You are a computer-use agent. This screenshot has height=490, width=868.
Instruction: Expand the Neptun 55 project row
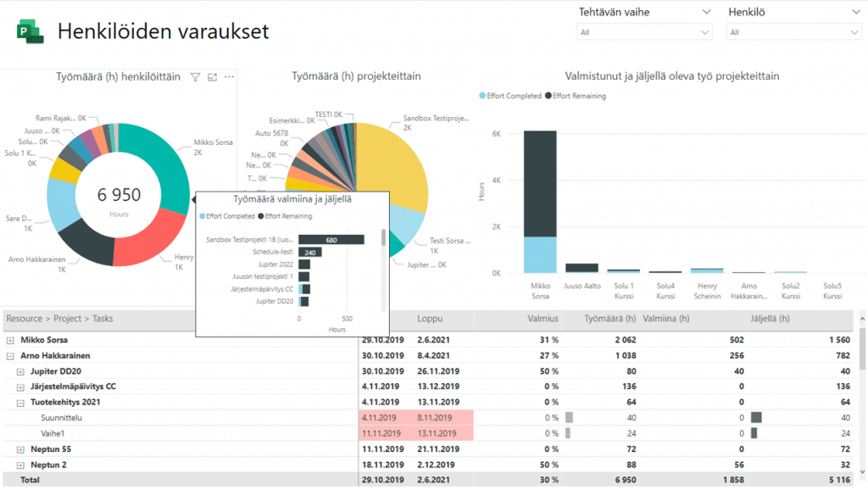point(20,448)
